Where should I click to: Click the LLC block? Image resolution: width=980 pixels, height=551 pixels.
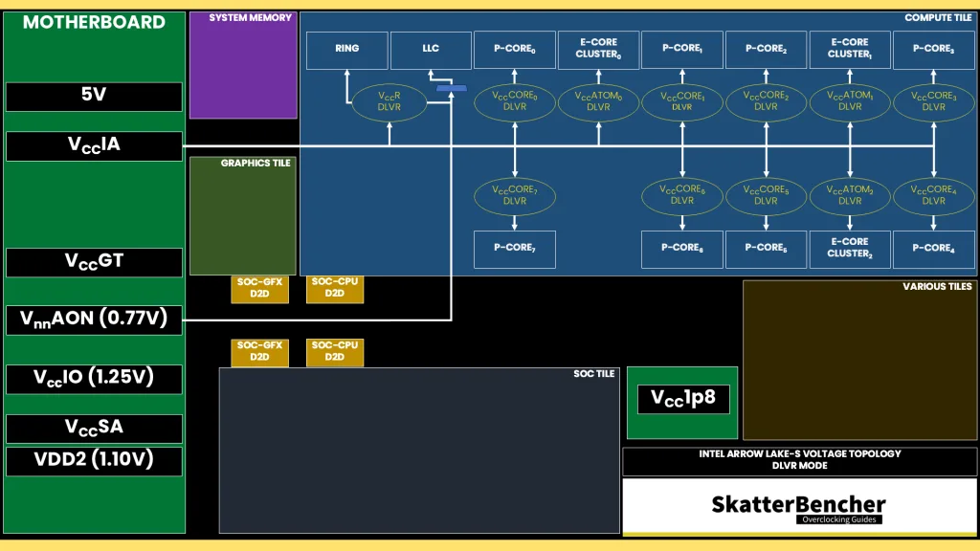(431, 50)
